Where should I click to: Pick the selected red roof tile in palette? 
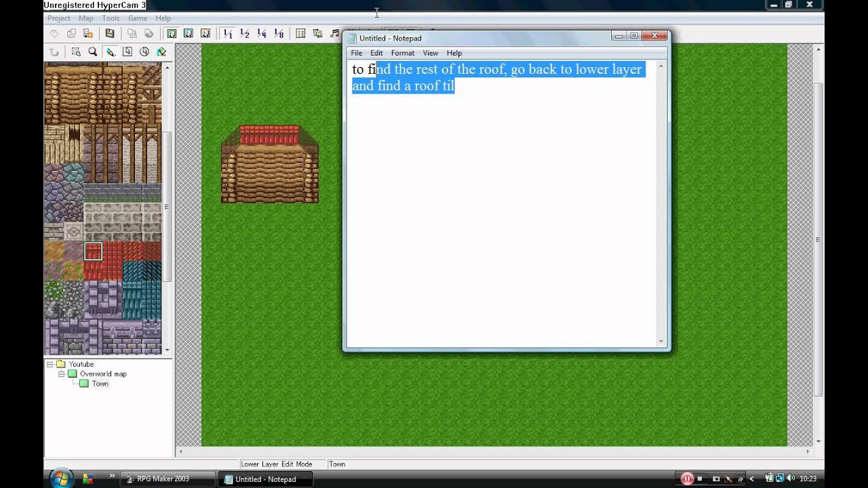(93, 251)
